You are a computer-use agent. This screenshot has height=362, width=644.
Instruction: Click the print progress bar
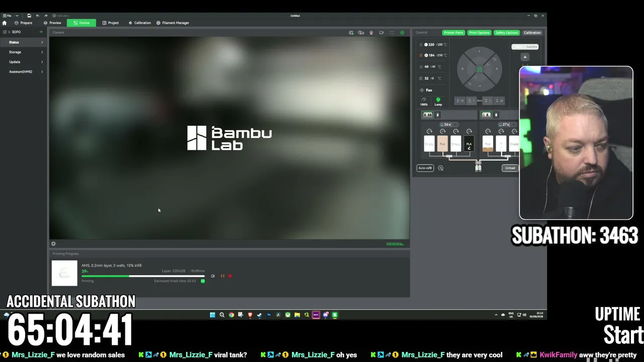tap(143, 276)
